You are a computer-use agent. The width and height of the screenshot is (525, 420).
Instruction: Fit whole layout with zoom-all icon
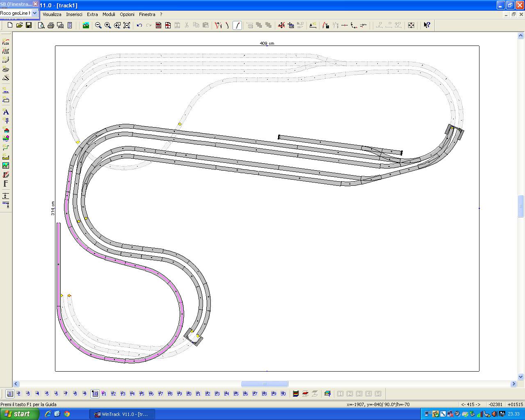[127, 25]
